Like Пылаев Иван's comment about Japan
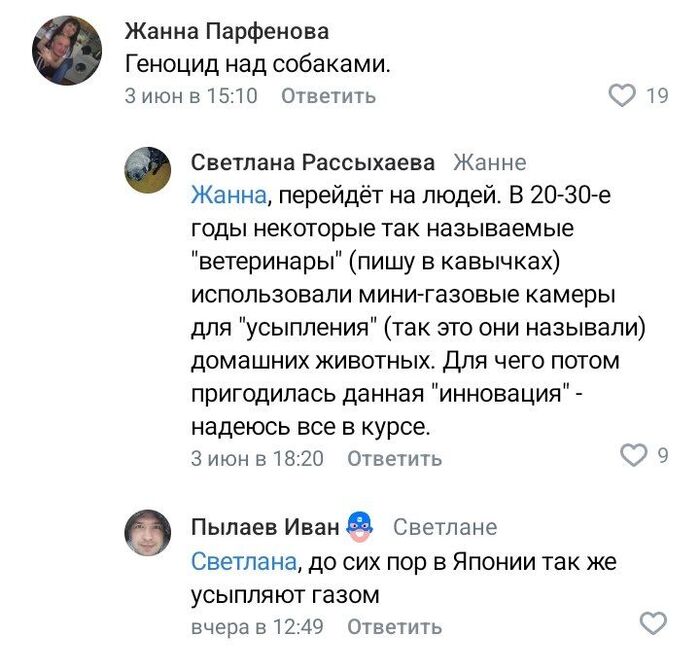Screen dimensions: 700x671 pyautogui.click(x=652, y=624)
